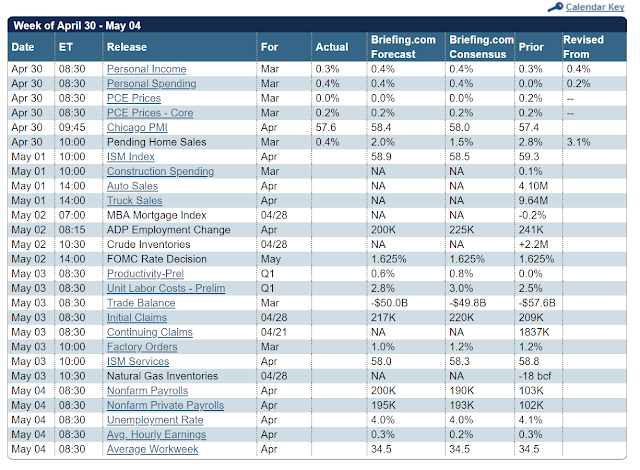Screen dimensions: 640x470
Task: Click the Continuing Claims prior value 1837K
Action: pos(534,333)
